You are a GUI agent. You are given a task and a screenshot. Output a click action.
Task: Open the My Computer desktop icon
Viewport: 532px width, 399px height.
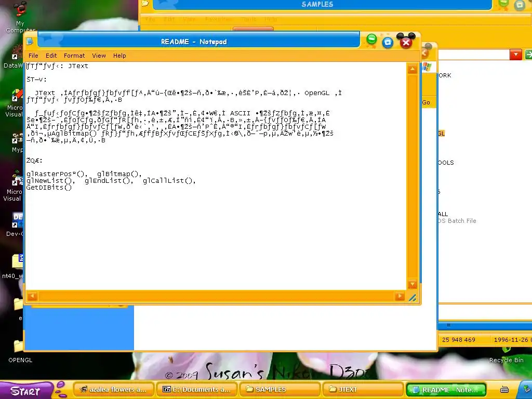[x=20, y=17]
